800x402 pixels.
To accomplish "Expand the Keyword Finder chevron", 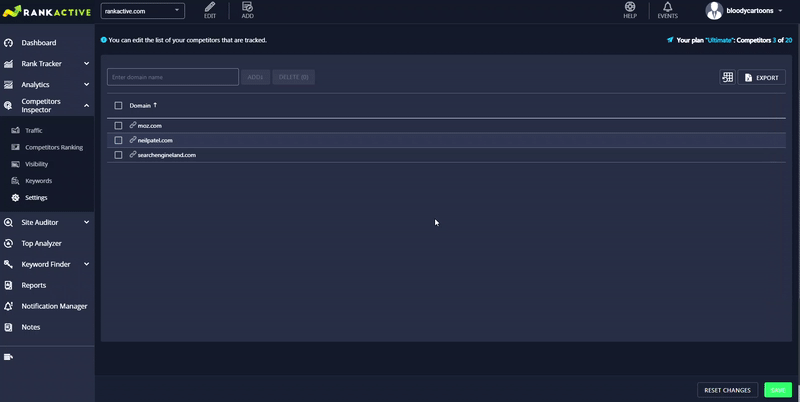I will tap(86, 264).
